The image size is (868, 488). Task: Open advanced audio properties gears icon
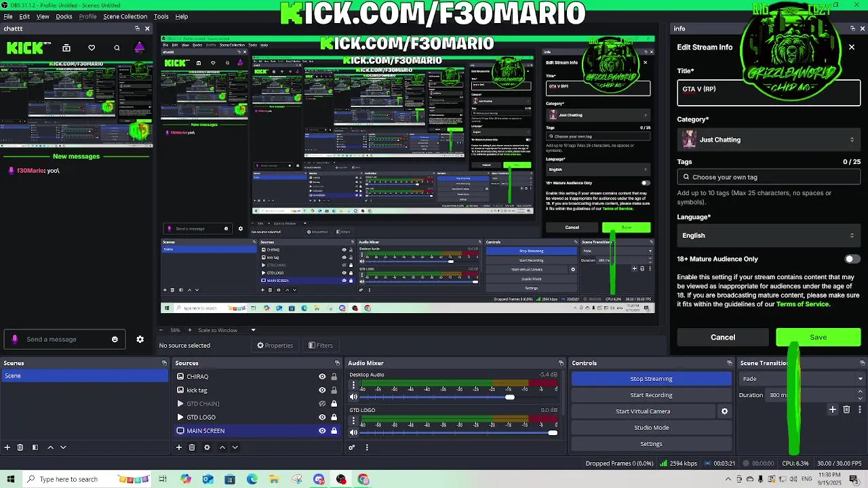coord(352,447)
